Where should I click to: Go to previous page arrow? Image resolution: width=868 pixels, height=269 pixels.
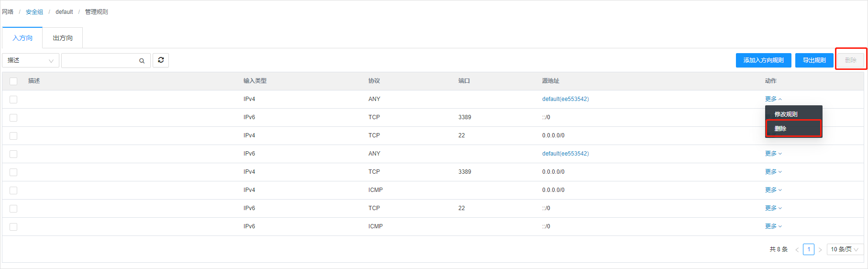(797, 250)
